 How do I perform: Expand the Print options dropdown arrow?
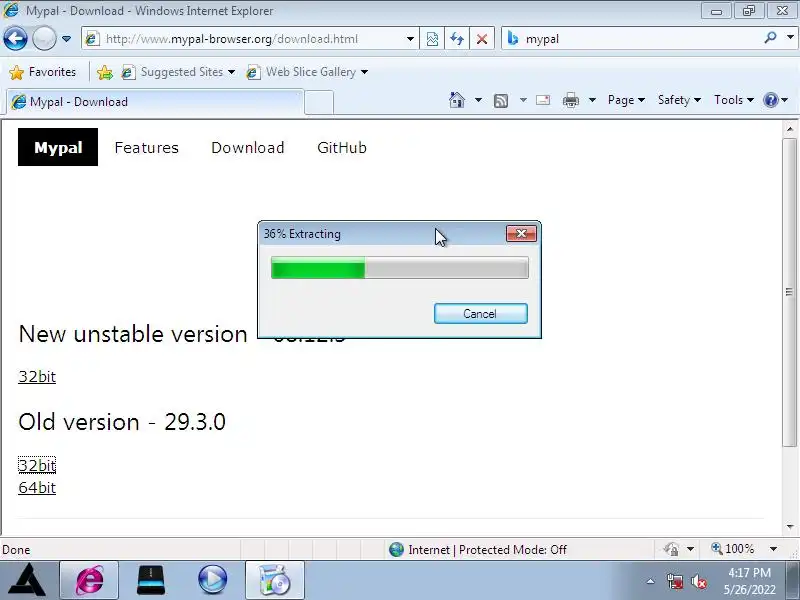click(x=592, y=100)
